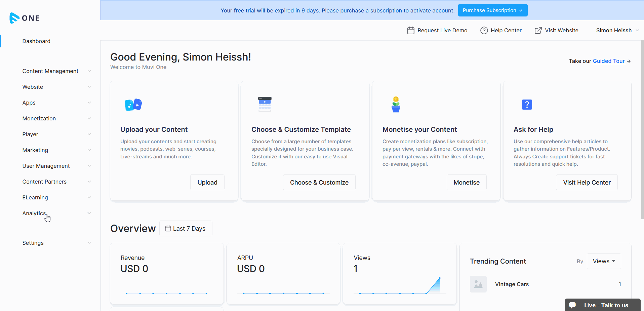Expand the Marketing menu chevron
This screenshot has height=311, width=644.
pyautogui.click(x=89, y=150)
